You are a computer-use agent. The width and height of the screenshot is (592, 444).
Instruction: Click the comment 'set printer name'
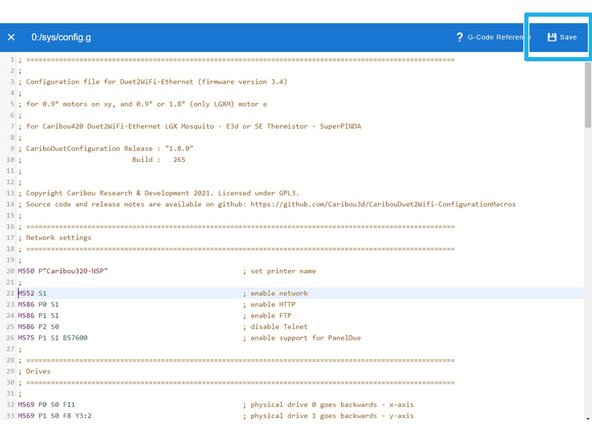point(283,271)
